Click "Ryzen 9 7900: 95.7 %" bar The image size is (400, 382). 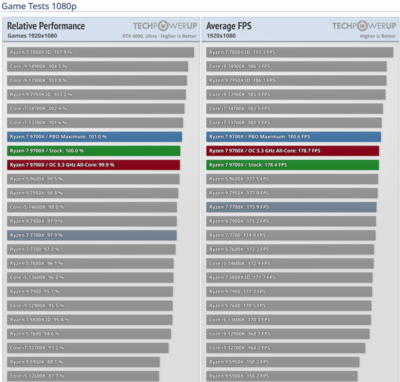click(x=90, y=292)
